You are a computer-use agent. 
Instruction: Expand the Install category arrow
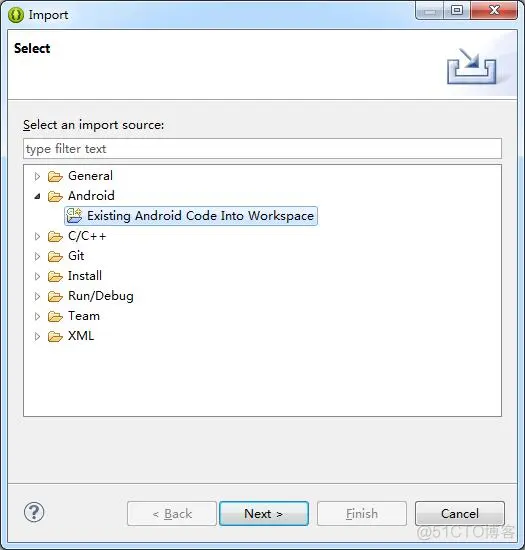37,277
